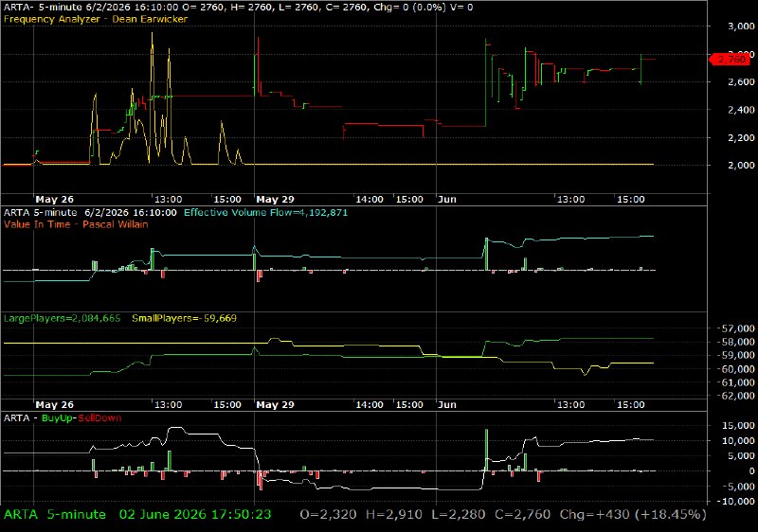Click the Jun date marker on top chart
The image size is (758, 532).
[447, 200]
